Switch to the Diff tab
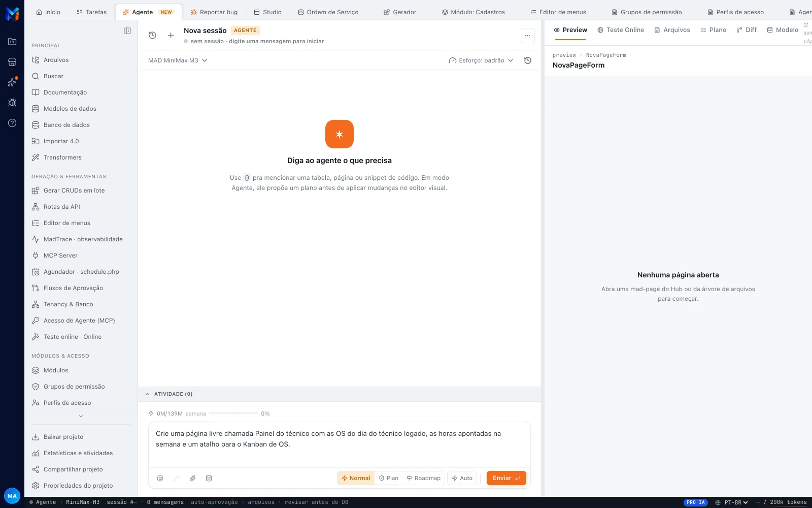The width and height of the screenshot is (812, 508). pyautogui.click(x=747, y=30)
